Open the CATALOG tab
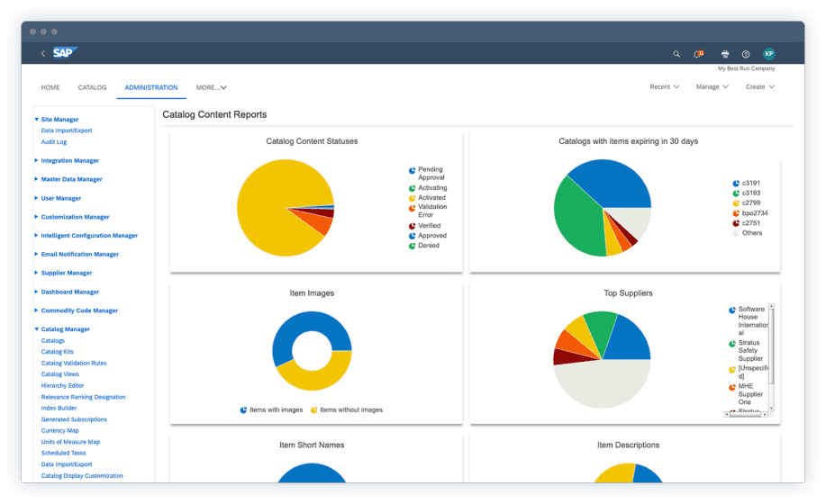 point(92,87)
